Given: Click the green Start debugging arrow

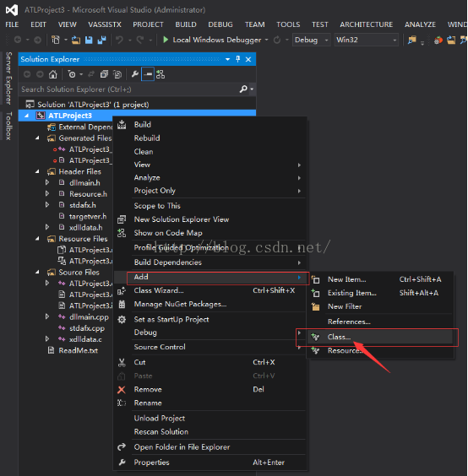Looking at the screenshot, I should [166, 40].
